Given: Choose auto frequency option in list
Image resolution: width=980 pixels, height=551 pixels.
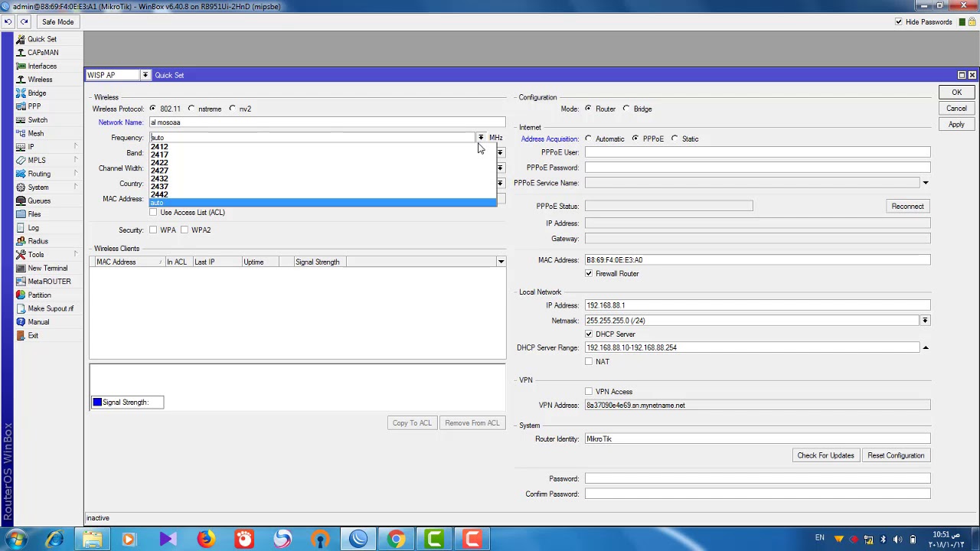Looking at the screenshot, I should click(x=323, y=203).
